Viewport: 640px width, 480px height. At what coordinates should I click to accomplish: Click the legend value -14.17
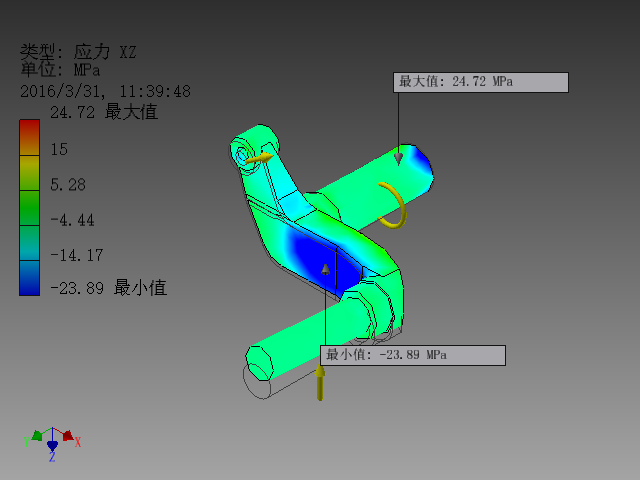tap(76, 256)
